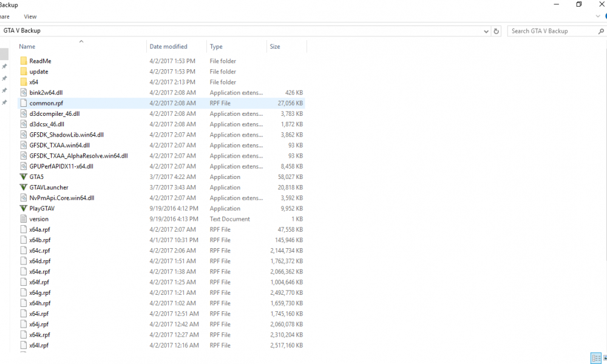Select the x64l.rpf file name
The width and height of the screenshot is (607, 364).
pyautogui.click(x=39, y=345)
